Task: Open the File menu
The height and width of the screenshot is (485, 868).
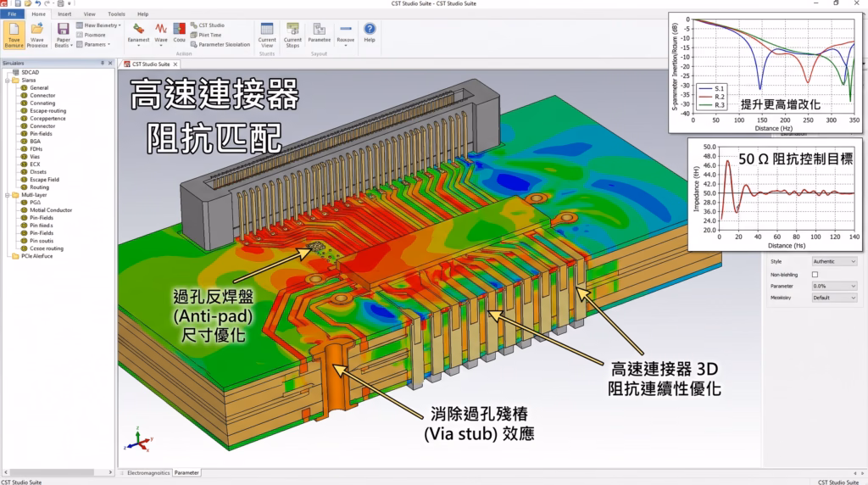Action: point(12,14)
